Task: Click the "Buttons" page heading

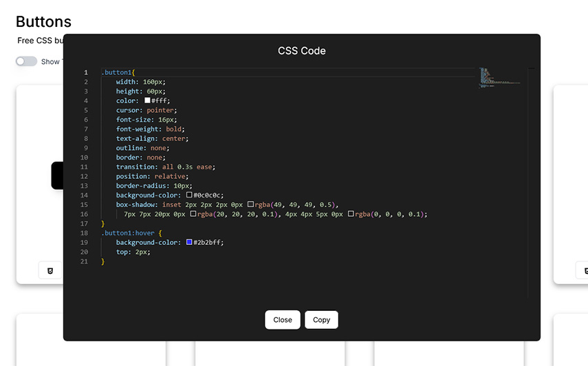Action: [x=43, y=23]
